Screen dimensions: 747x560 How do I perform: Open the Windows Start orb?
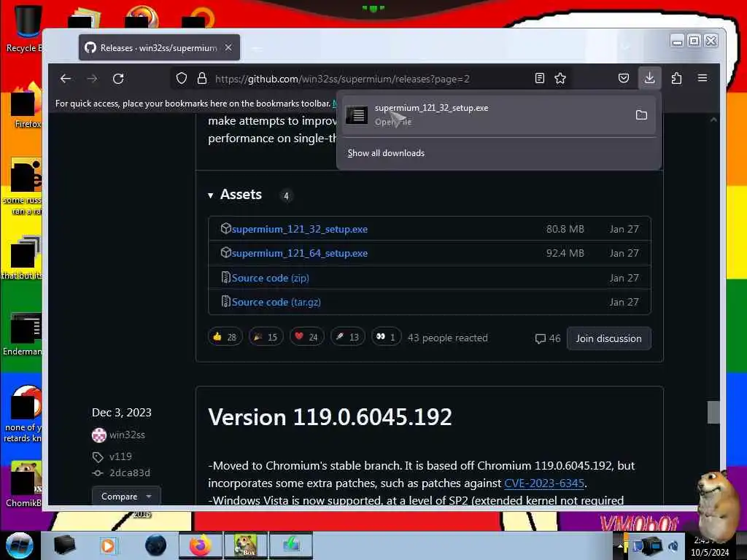click(x=20, y=545)
